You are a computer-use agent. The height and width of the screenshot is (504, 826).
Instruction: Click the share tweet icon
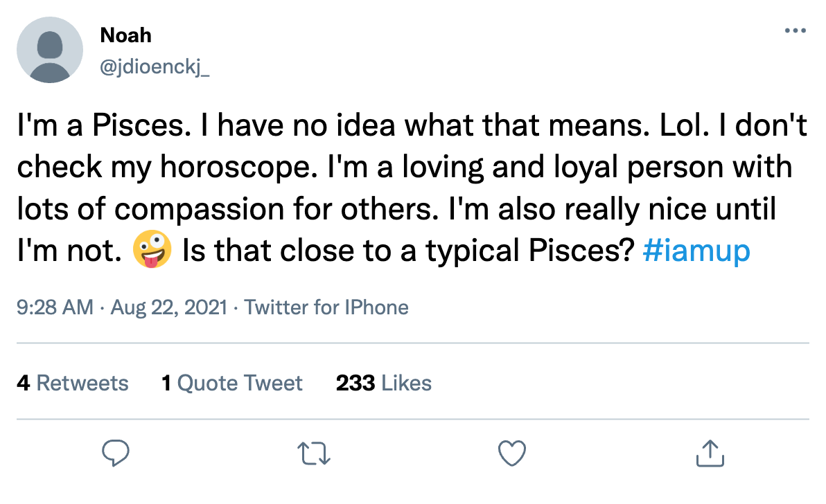(x=710, y=454)
